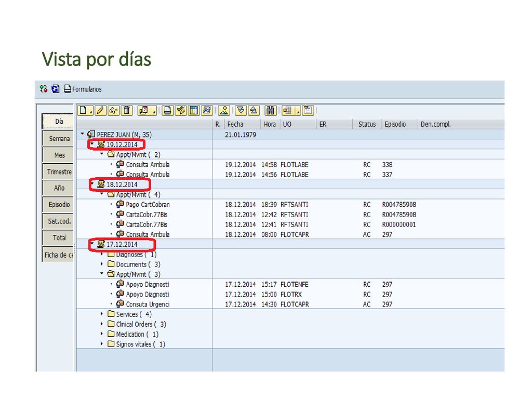Collapse Appt/Mvmt (2) folder

(102, 154)
